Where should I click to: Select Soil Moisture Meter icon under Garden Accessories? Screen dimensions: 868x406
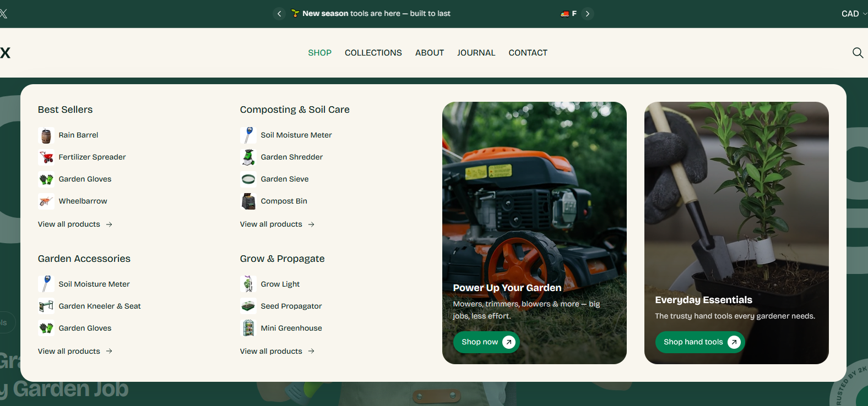pos(46,284)
